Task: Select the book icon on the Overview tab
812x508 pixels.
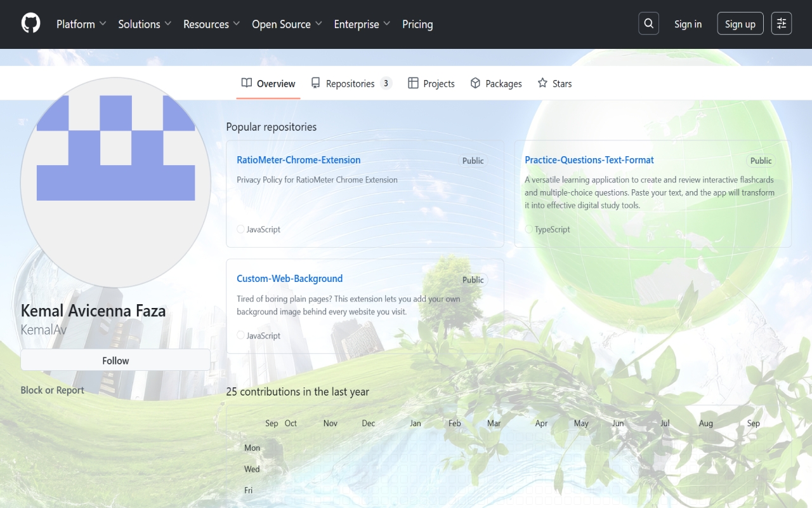Action: [246, 83]
